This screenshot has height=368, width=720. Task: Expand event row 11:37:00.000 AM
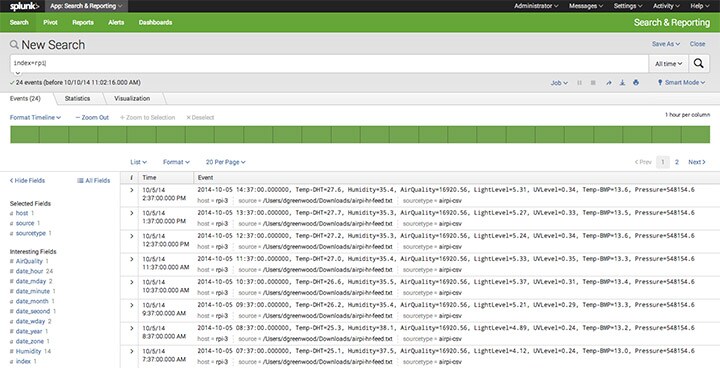click(131, 259)
